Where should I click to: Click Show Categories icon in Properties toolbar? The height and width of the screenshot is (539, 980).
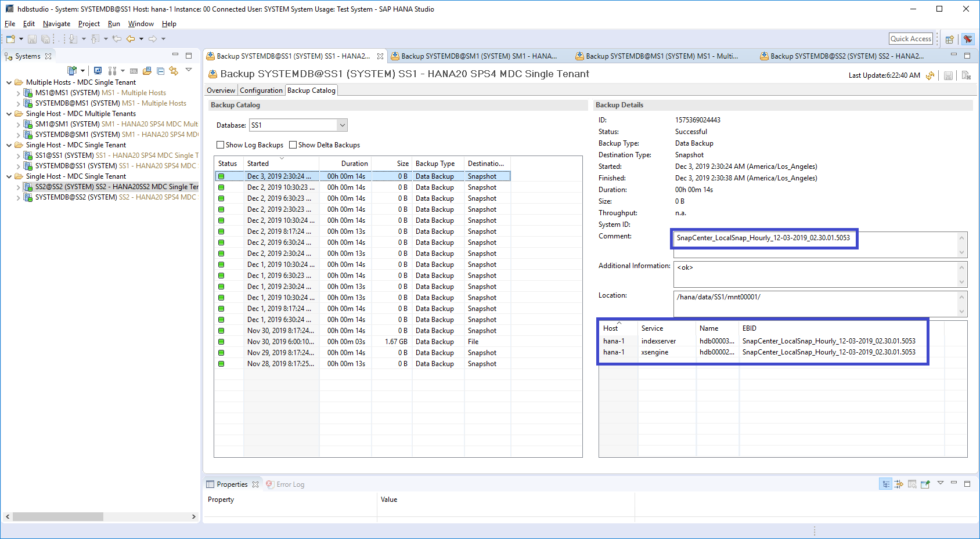pos(885,484)
